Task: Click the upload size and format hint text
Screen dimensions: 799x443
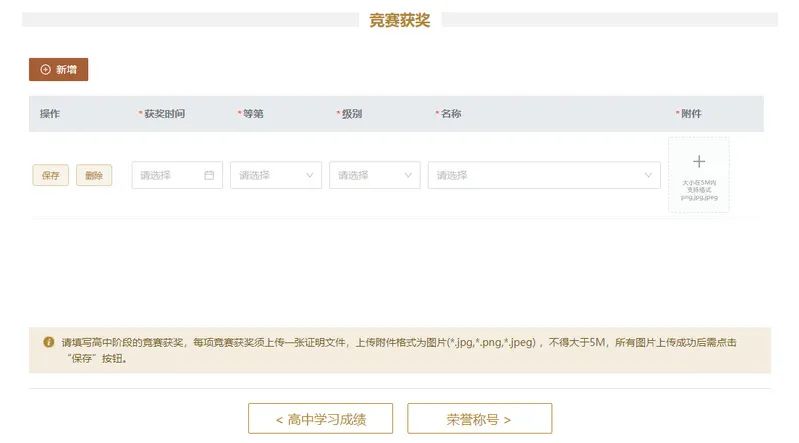Action: point(699,190)
